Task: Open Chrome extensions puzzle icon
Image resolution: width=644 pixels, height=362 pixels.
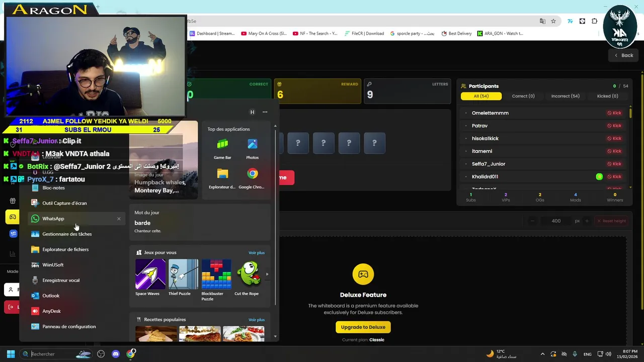Action: [595, 21]
